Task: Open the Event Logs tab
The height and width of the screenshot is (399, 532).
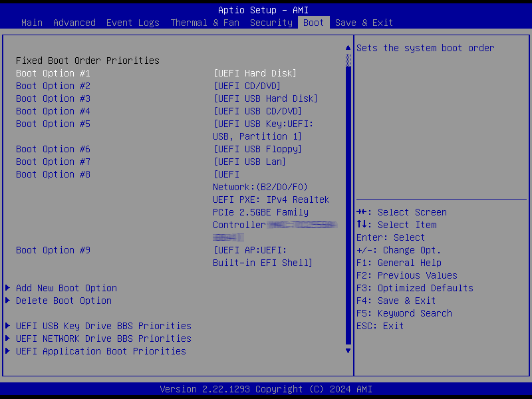Action: click(x=133, y=23)
